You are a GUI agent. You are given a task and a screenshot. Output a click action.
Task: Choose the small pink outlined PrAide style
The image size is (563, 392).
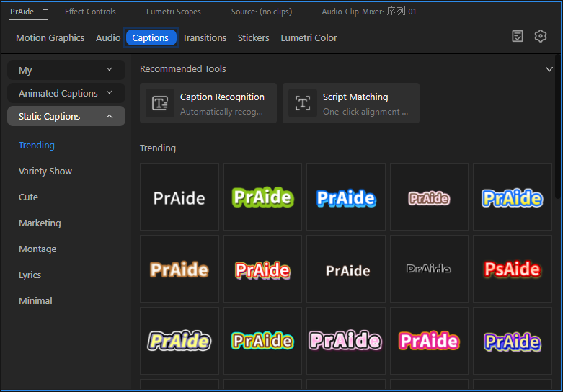tap(429, 197)
